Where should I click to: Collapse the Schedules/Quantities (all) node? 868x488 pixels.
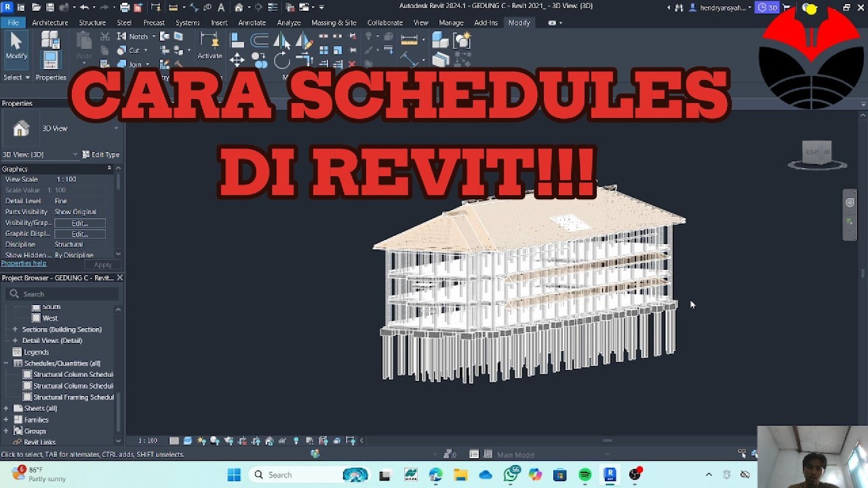[x=6, y=363]
